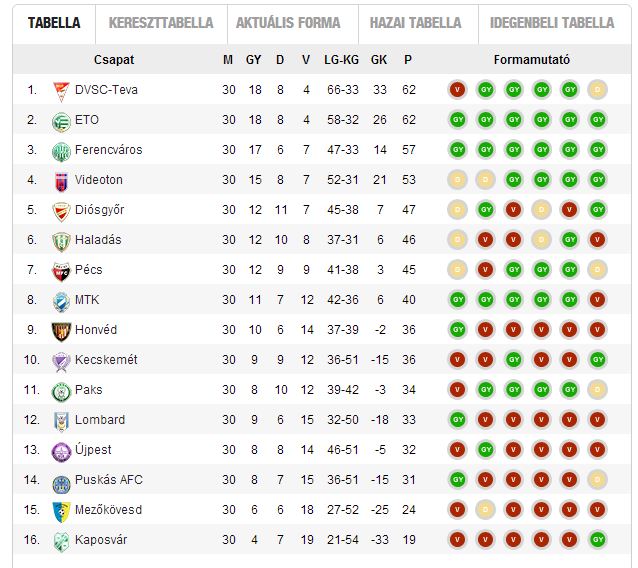Click the Videoton club crest
This screenshot has width=638, height=568.
pos(61,182)
